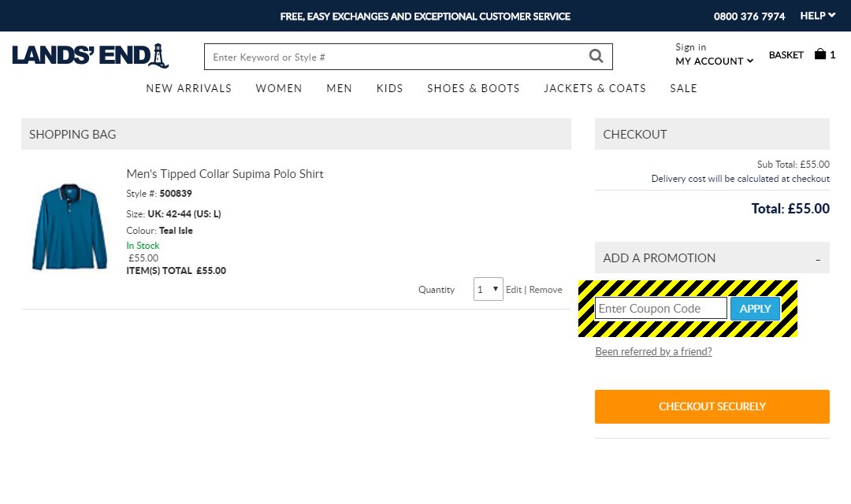Click the ITEM(S) TOTAL £55.00 text

pos(177,271)
